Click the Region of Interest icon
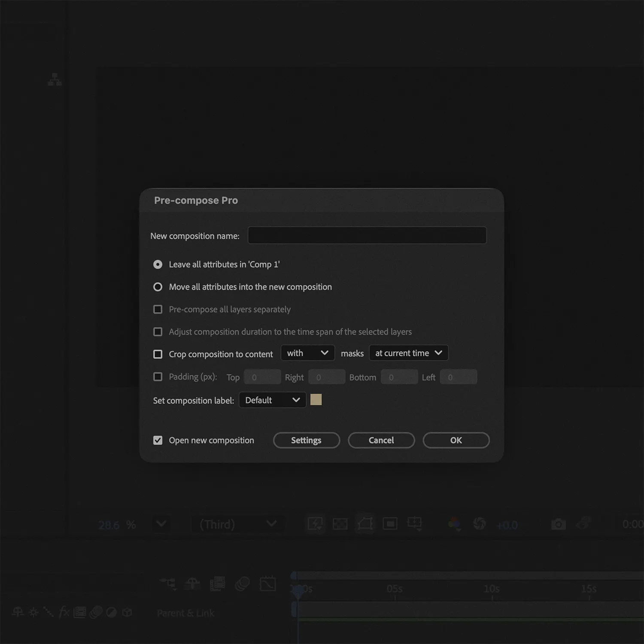The height and width of the screenshot is (644, 644). (390, 524)
